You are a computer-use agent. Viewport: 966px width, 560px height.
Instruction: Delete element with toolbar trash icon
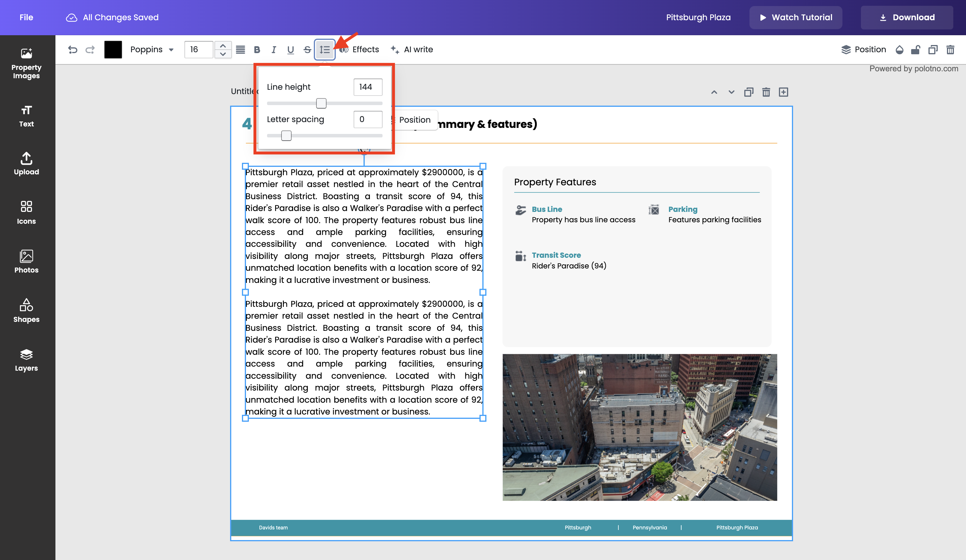[x=950, y=49]
